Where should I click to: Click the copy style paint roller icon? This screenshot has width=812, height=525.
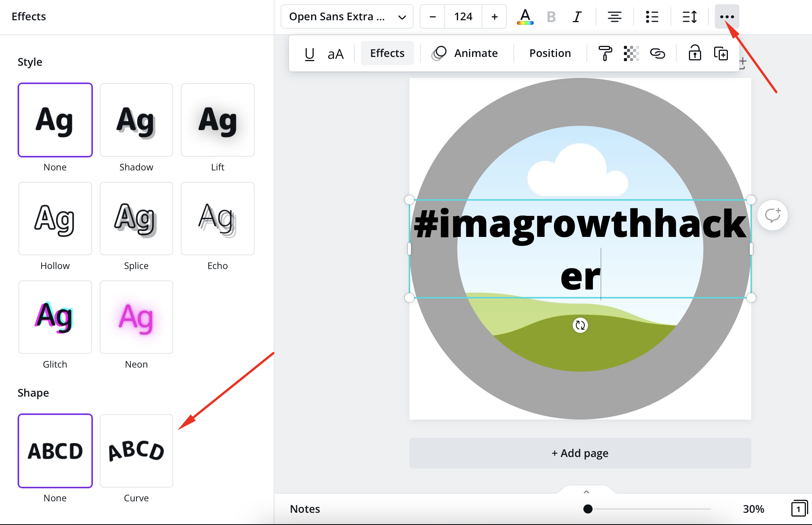click(605, 53)
